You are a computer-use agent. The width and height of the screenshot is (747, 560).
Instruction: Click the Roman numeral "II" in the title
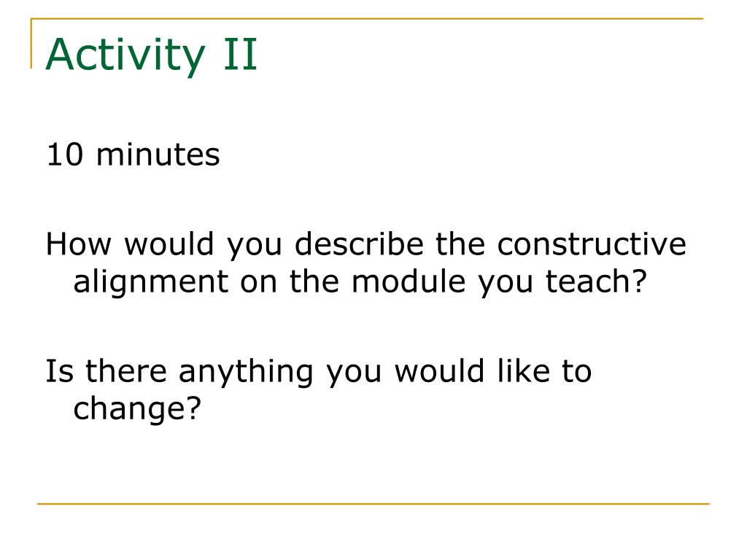click(241, 55)
